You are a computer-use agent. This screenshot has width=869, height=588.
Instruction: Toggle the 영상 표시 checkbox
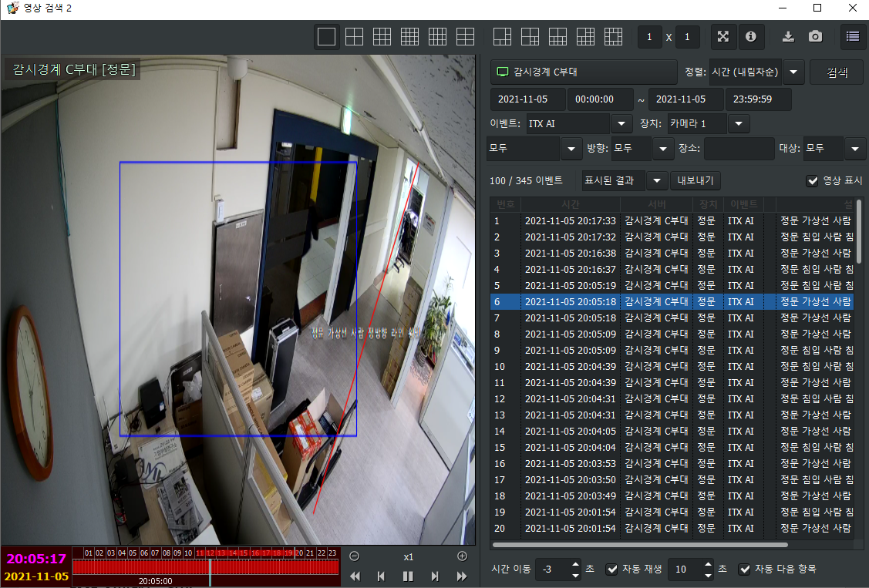(811, 181)
